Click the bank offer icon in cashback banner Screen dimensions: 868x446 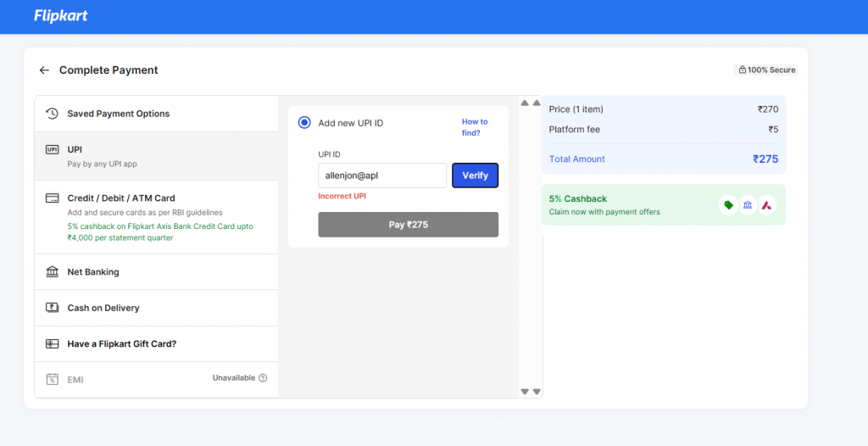pos(748,205)
